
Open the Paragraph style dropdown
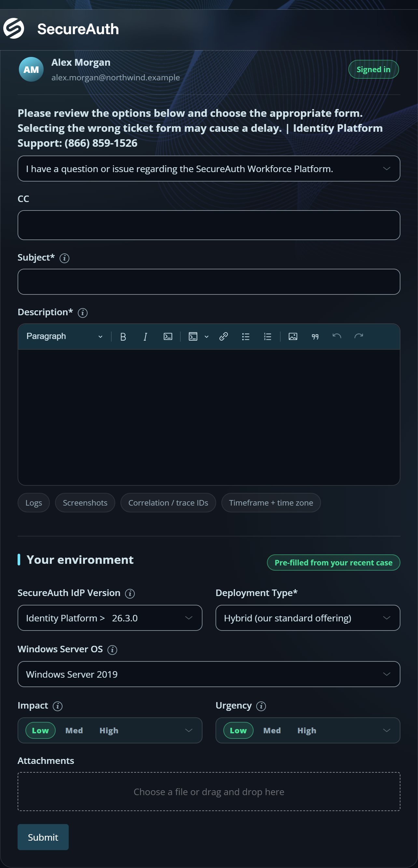64,336
